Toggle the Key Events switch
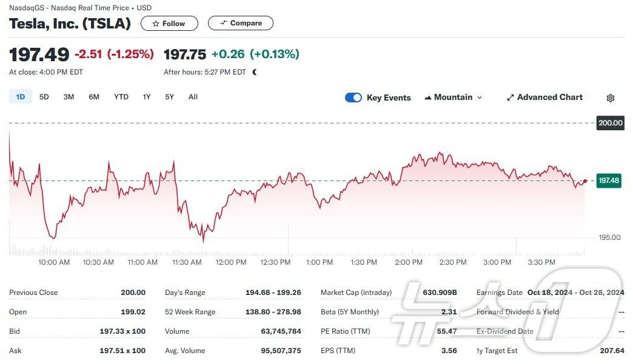 pos(353,98)
